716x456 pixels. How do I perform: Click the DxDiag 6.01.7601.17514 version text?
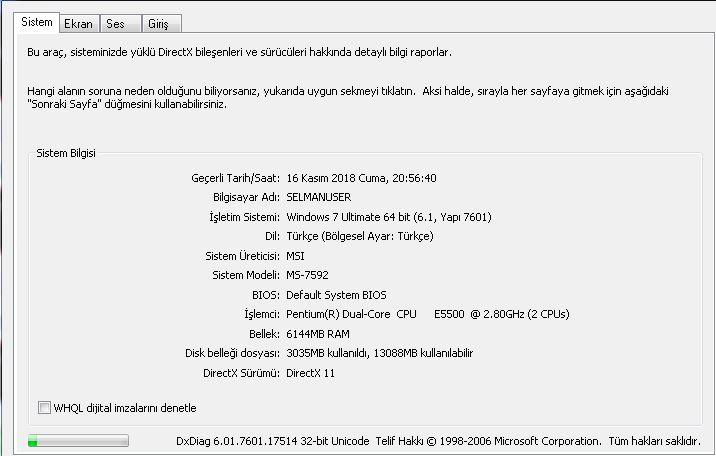point(273,441)
